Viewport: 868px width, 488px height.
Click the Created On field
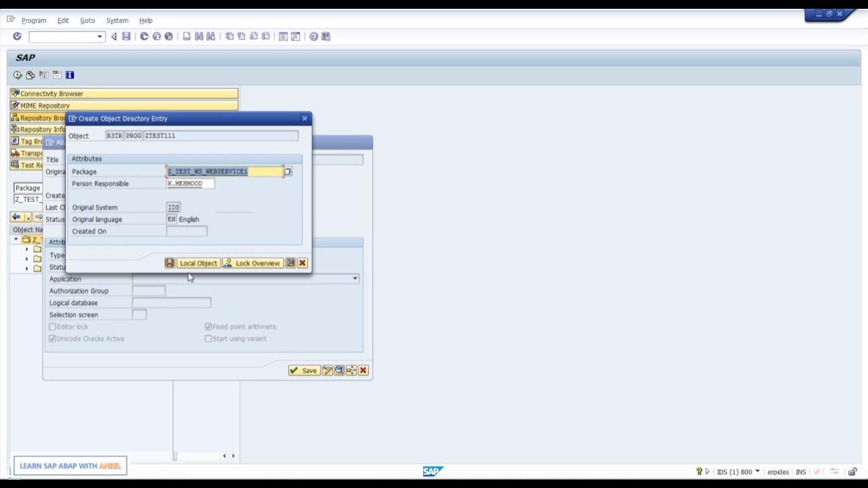(x=186, y=231)
